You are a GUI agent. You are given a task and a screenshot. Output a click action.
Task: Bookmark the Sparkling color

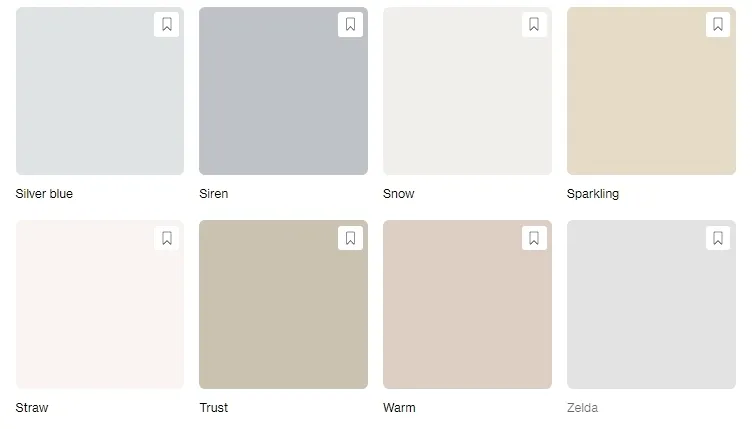(718, 24)
